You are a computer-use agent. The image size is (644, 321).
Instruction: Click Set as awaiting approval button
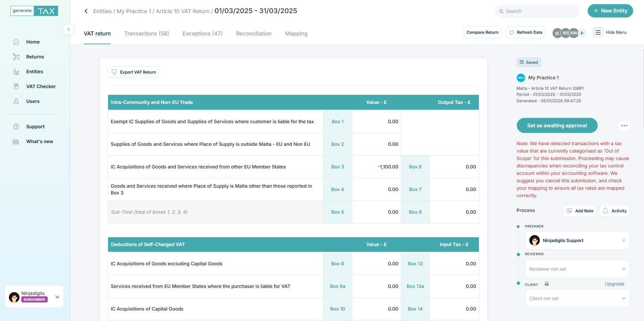(557, 126)
